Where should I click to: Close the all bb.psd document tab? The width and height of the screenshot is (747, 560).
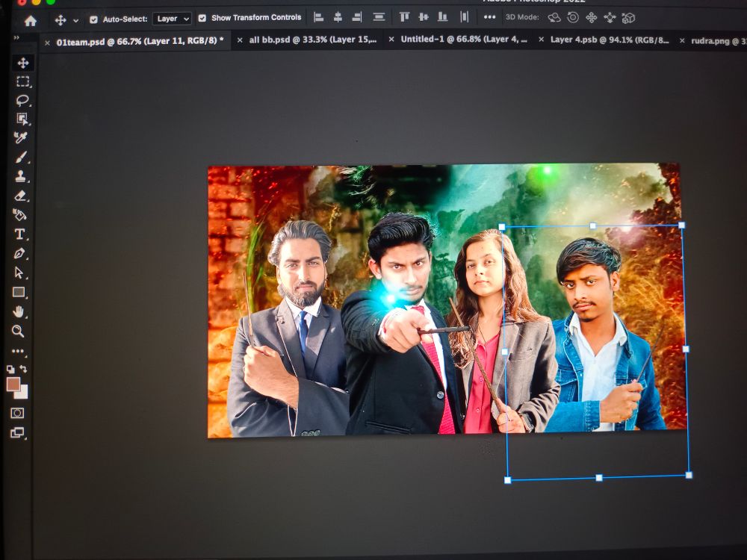[240, 40]
